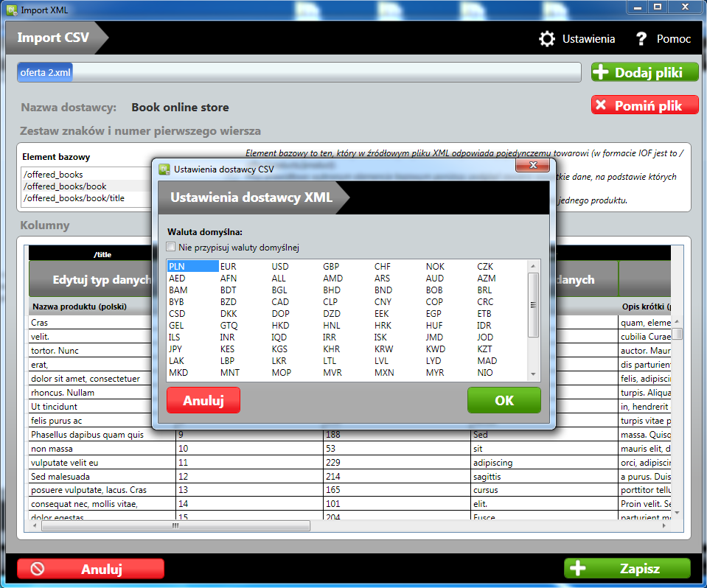Click the cell with value 229
The image size is (707, 588).
397,462
